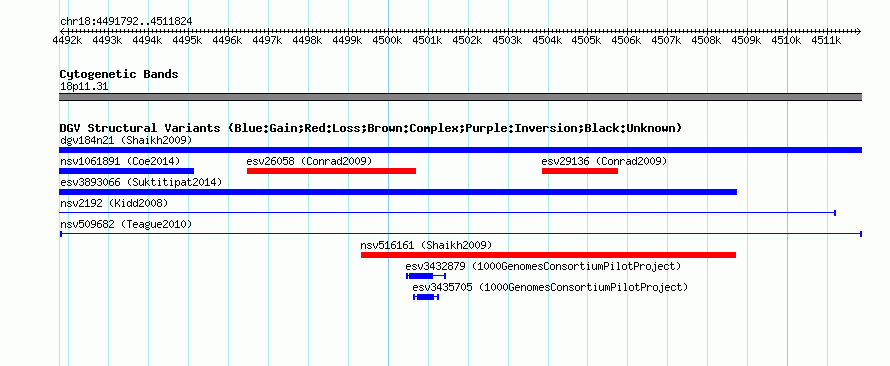890x366 pixels.
Task: Click the 4508k ruler tick label
Action: (x=707, y=40)
